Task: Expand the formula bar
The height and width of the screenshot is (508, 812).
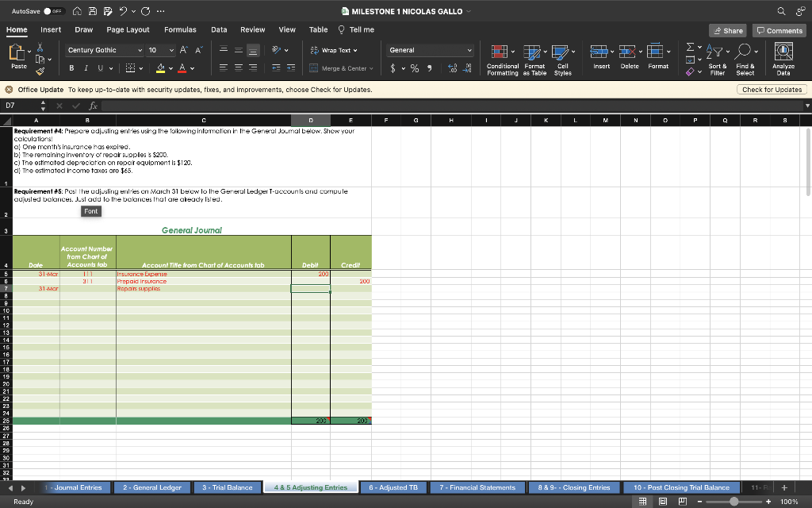Action: pyautogui.click(x=806, y=106)
